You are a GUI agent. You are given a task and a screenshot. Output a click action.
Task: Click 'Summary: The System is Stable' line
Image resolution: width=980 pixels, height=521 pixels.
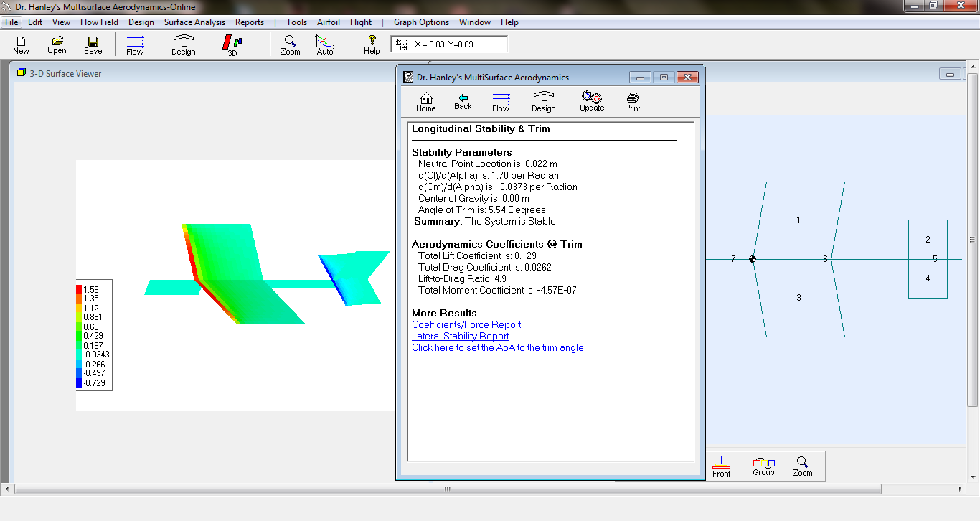tap(485, 221)
